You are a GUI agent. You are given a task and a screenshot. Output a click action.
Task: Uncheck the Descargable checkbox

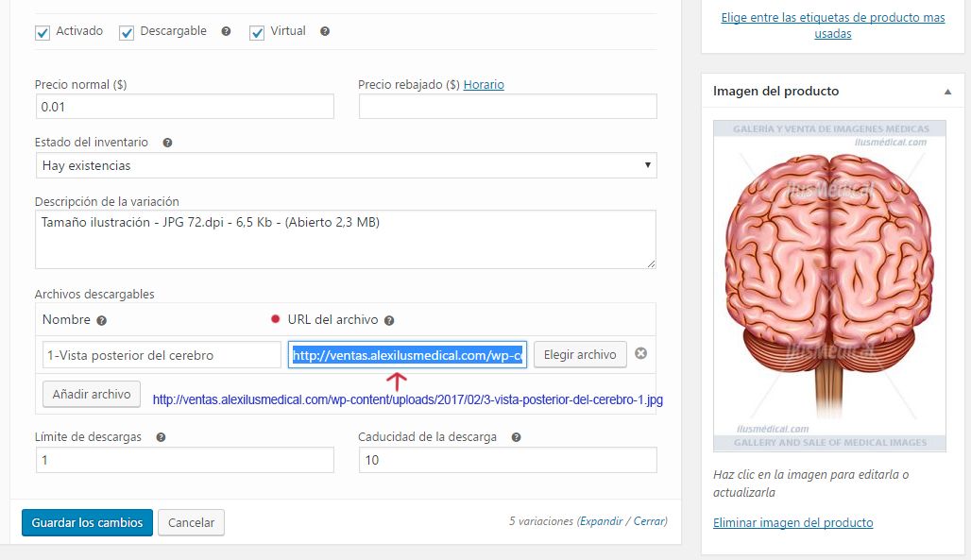[x=127, y=33]
